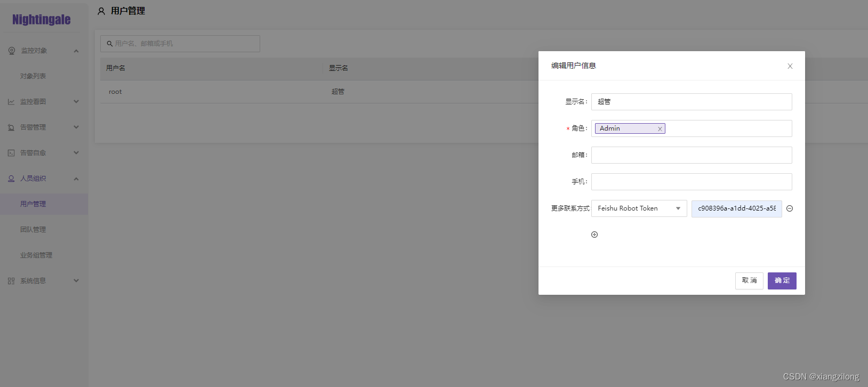Close the 编辑用户信息 dialog
This screenshot has width=868, height=387.
(x=790, y=66)
